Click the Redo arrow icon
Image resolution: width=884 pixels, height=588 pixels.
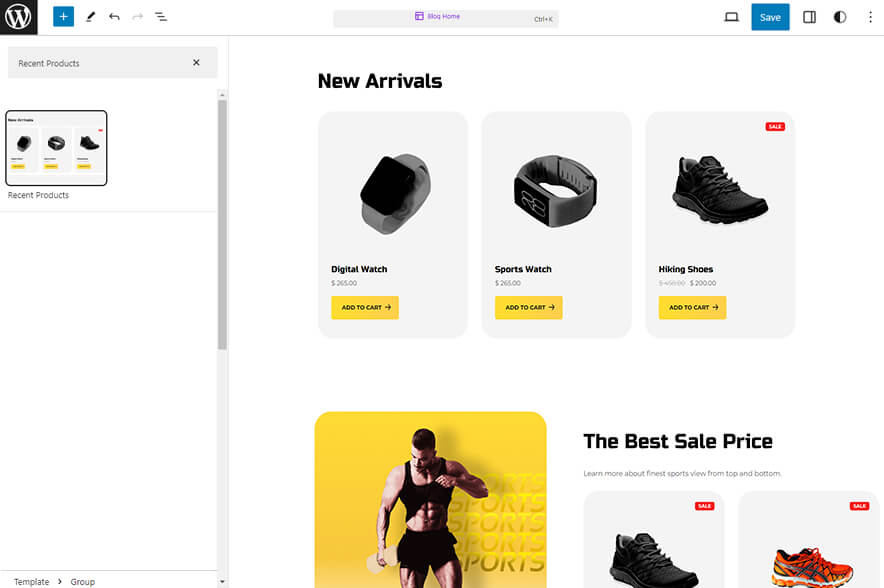(x=137, y=17)
